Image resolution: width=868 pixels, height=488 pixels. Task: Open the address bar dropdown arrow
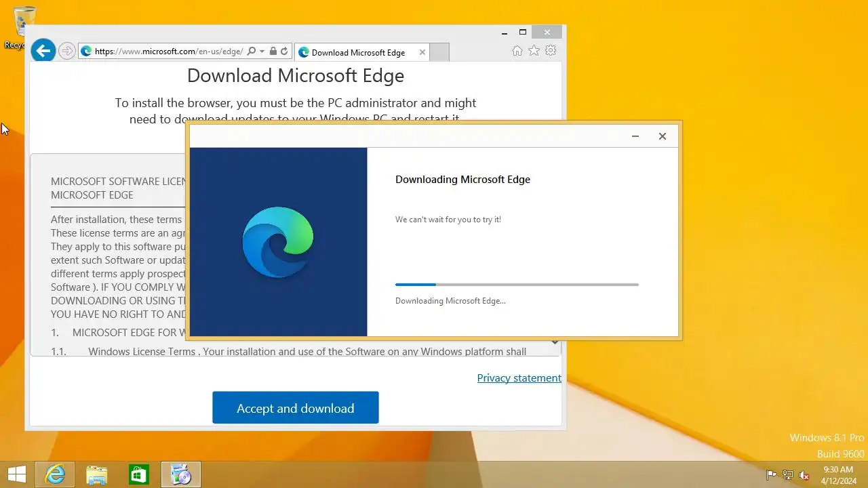262,52
